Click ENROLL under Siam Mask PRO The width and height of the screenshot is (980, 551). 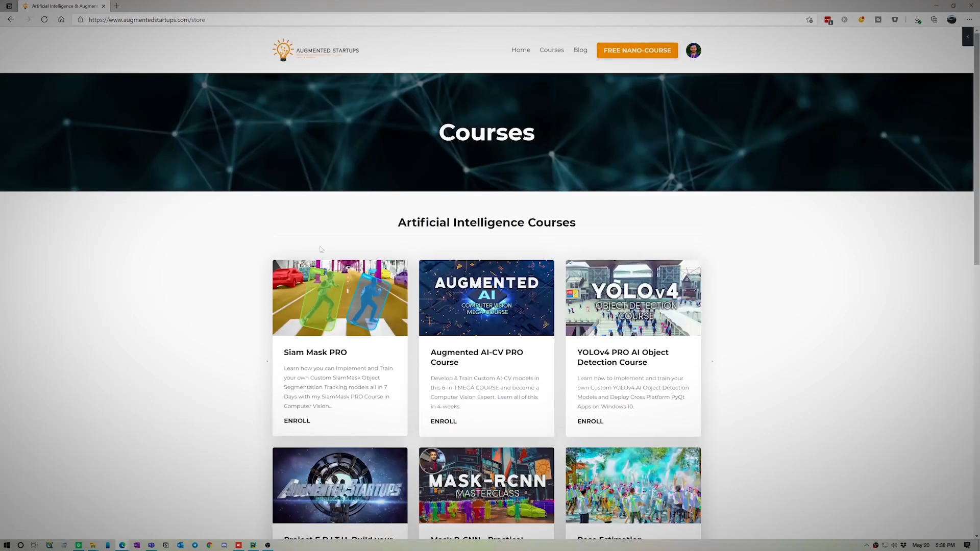(x=297, y=421)
